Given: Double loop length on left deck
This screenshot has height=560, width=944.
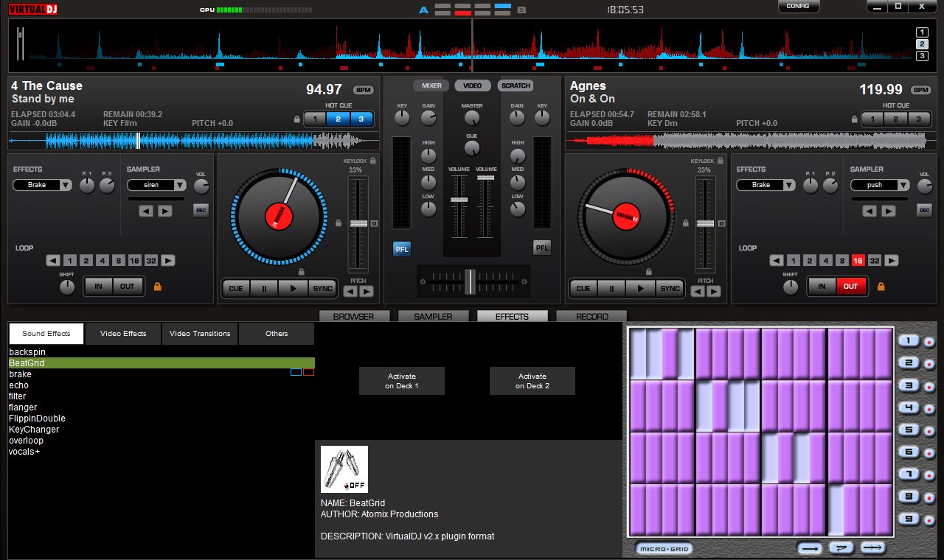Looking at the screenshot, I should pyautogui.click(x=168, y=260).
